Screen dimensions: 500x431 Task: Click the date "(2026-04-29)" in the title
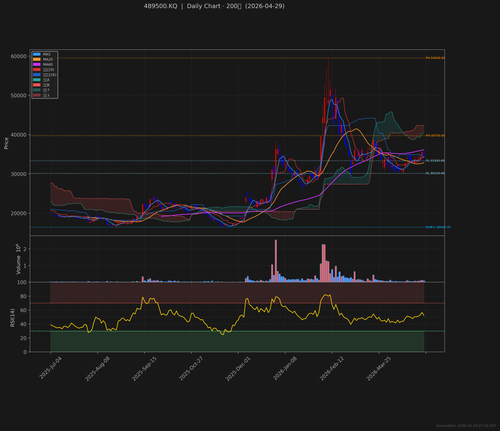[x=265, y=6]
